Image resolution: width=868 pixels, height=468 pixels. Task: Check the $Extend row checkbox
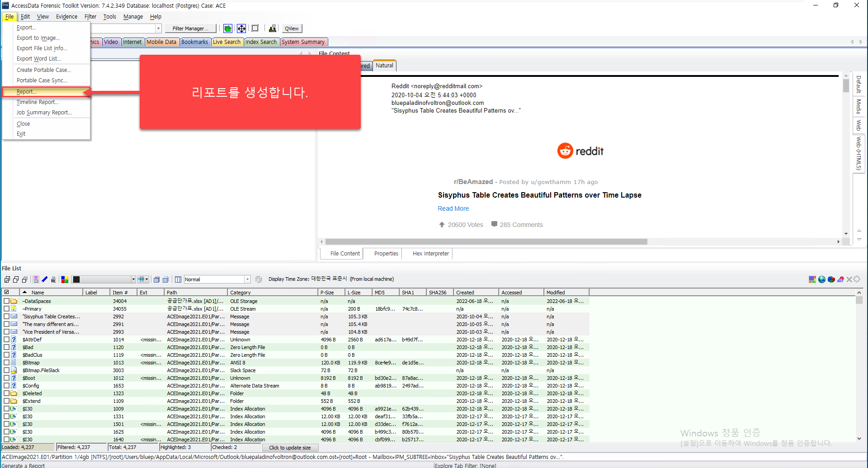pyautogui.click(x=6, y=401)
